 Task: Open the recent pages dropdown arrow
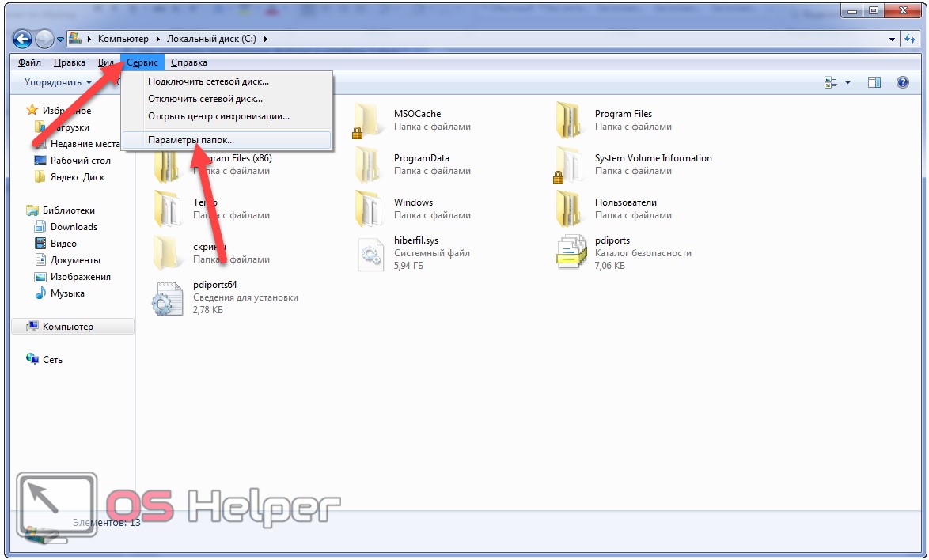pos(60,40)
